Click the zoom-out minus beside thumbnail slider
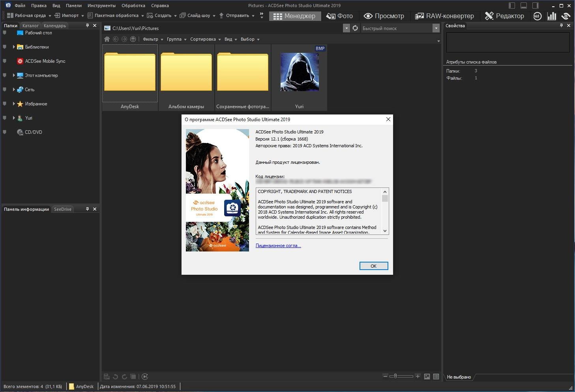This screenshot has width=575, height=392. [385, 376]
